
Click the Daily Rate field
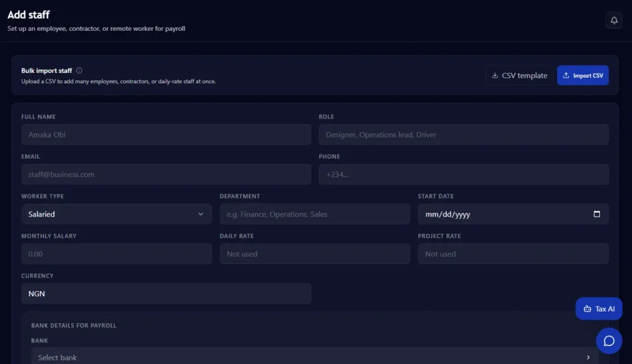(315, 254)
